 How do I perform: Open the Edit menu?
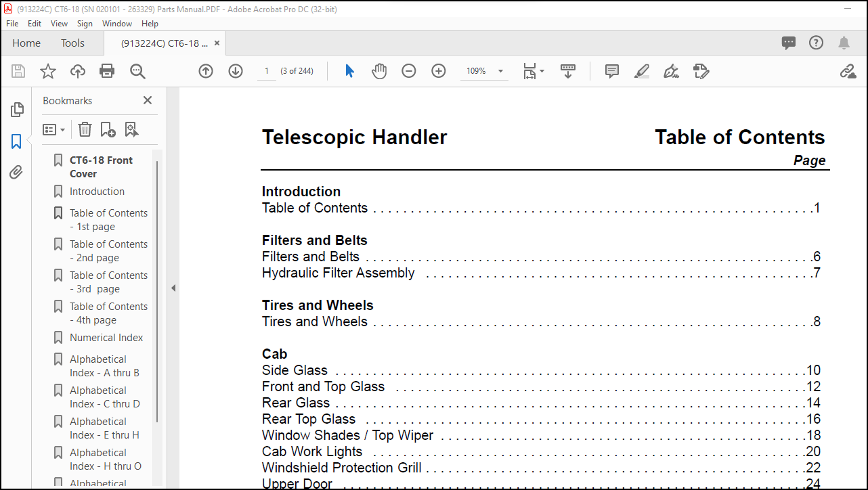(35, 23)
